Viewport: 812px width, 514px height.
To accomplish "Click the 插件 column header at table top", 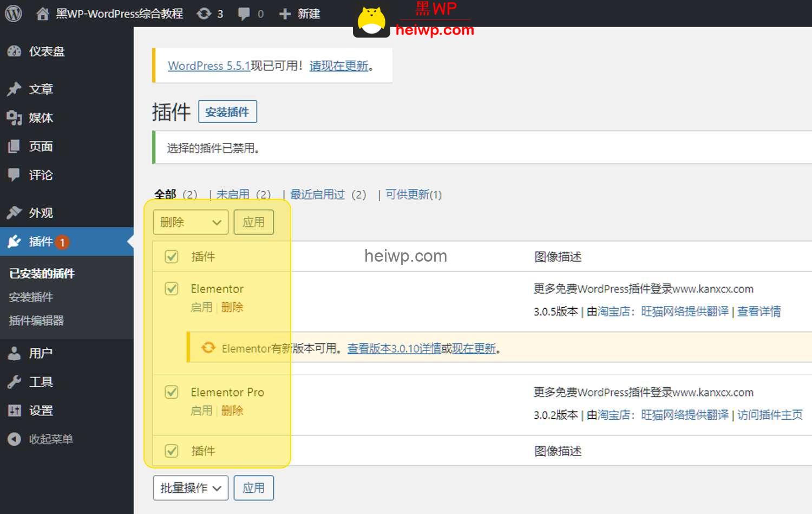I will pyautogui.click(x=203, y=257).
